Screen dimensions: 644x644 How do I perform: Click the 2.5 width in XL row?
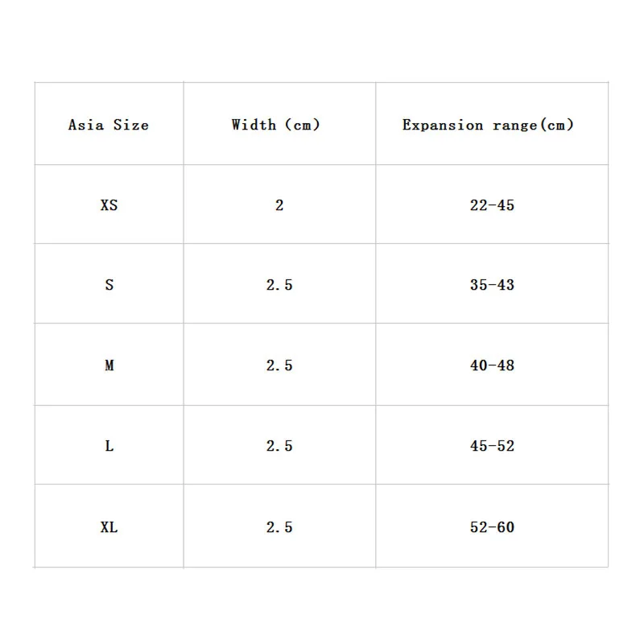279,526
